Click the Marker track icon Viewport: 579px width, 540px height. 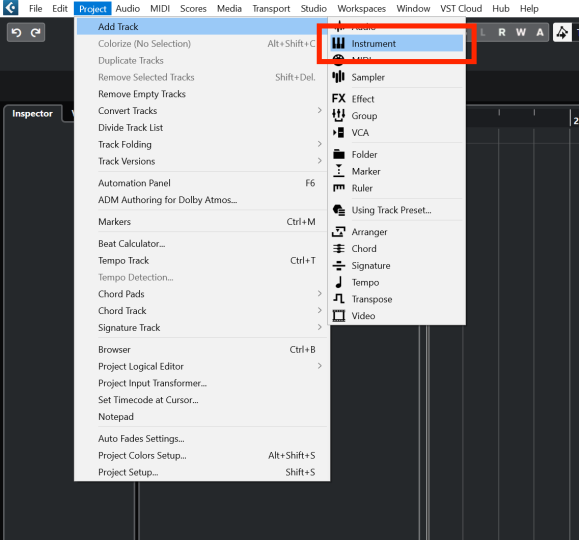338,171
